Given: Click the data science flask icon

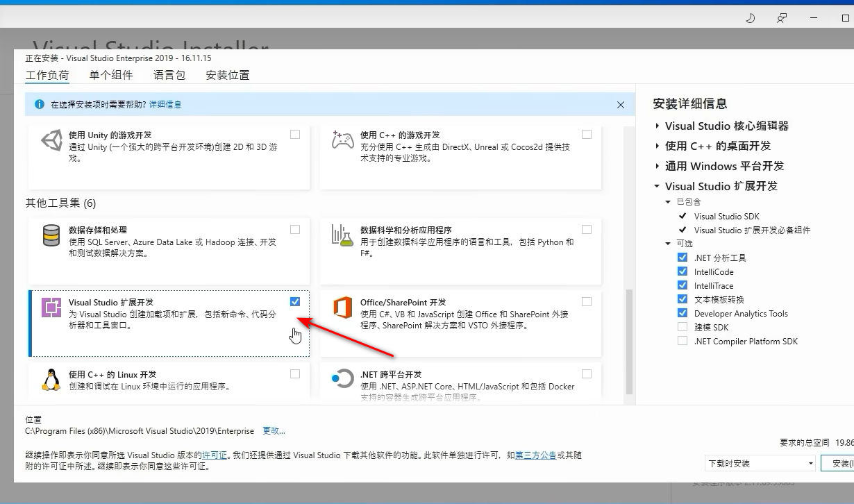Looking at the screenshot, I should (342, 235).
